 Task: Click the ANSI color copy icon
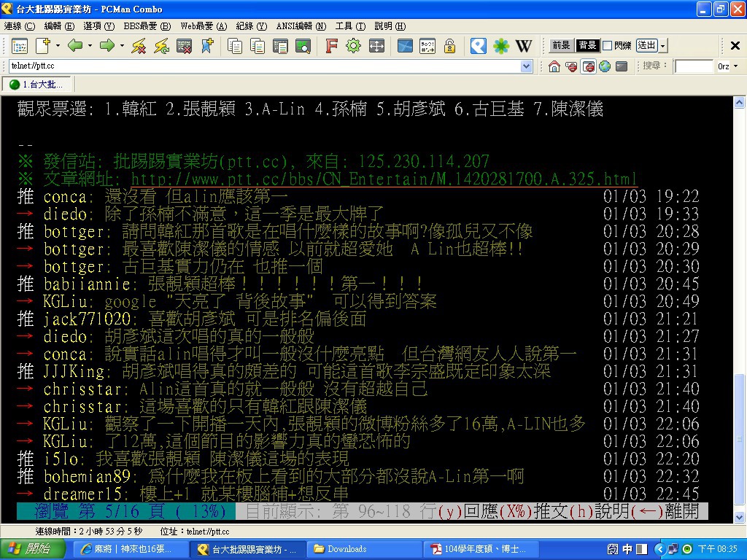click(x=258, y=46)
